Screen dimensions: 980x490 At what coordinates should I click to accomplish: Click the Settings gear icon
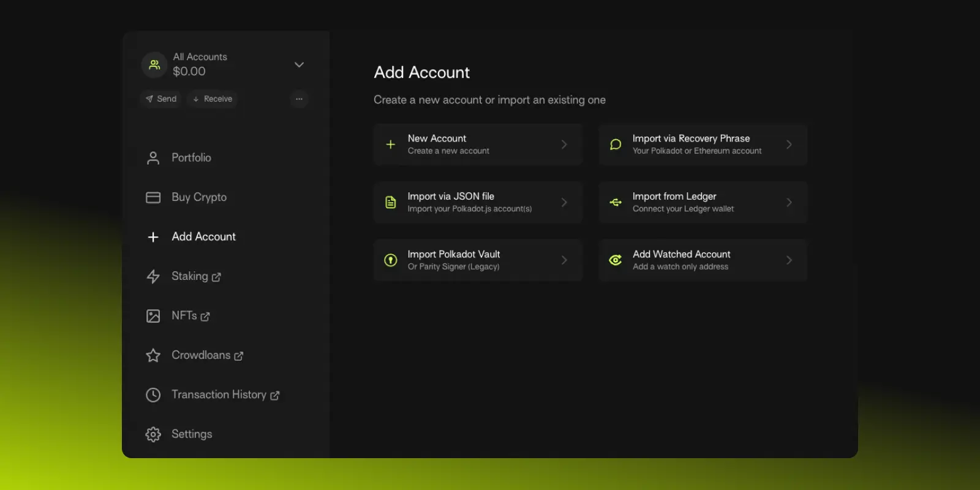tap(153, 434)
